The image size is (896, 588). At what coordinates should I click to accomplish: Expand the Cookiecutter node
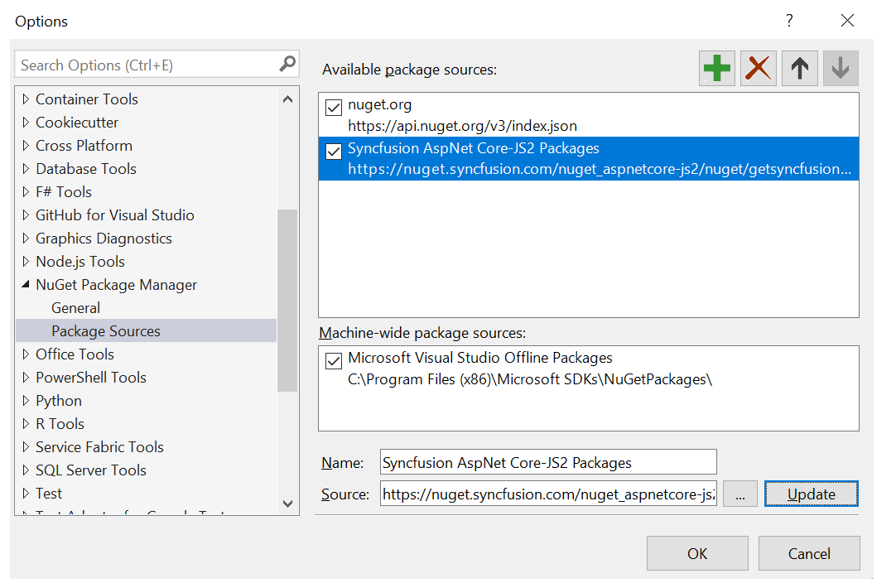coord(25,123)
